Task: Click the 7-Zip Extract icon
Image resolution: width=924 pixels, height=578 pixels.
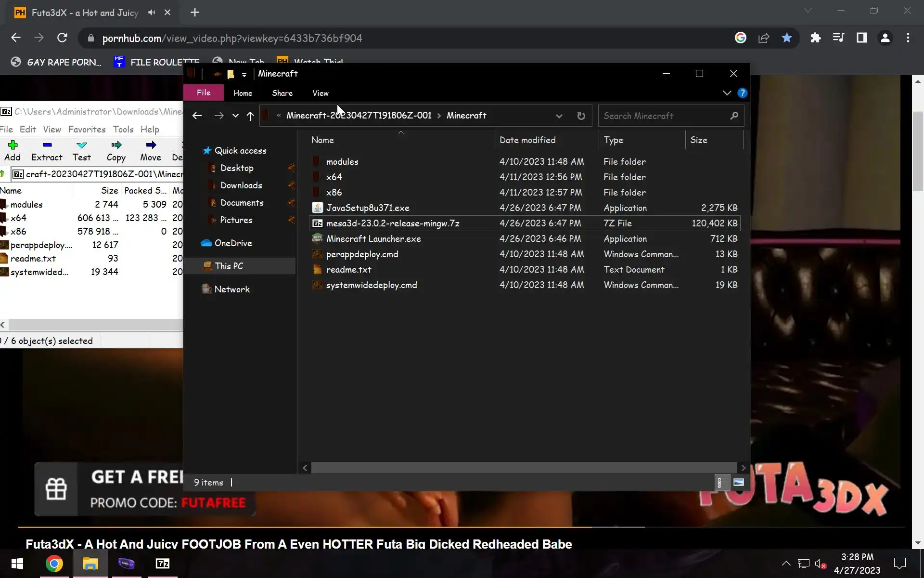Action: click(x=47, y=145)
